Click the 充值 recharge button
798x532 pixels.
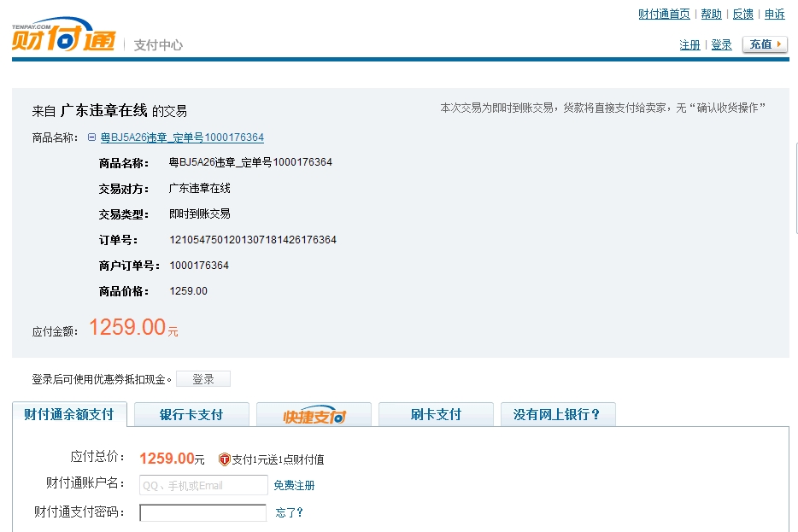(x=765, y=44)
